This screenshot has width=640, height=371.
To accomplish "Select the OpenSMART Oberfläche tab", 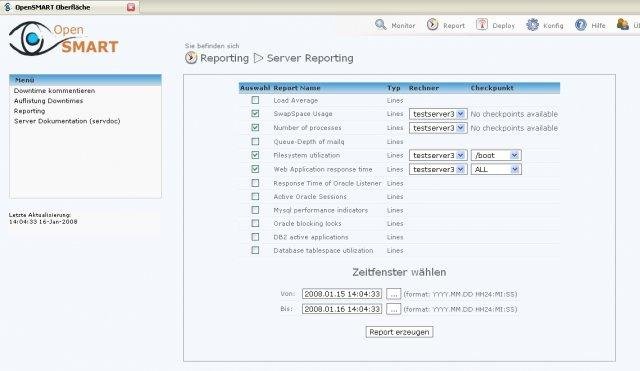I will (69, 7).
